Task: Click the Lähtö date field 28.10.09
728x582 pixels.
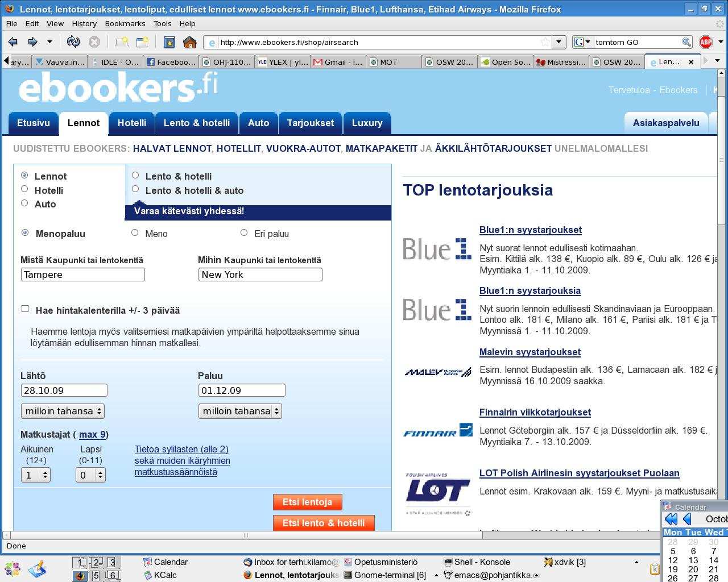Action: (x=64, y=390)
